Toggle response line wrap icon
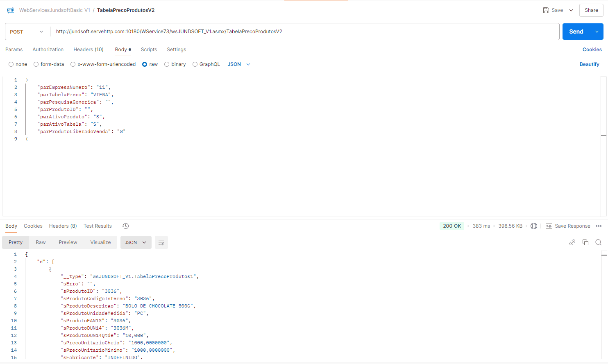Image resolution: width=608 pixels, height=364 pixels. tap(161, 242)
